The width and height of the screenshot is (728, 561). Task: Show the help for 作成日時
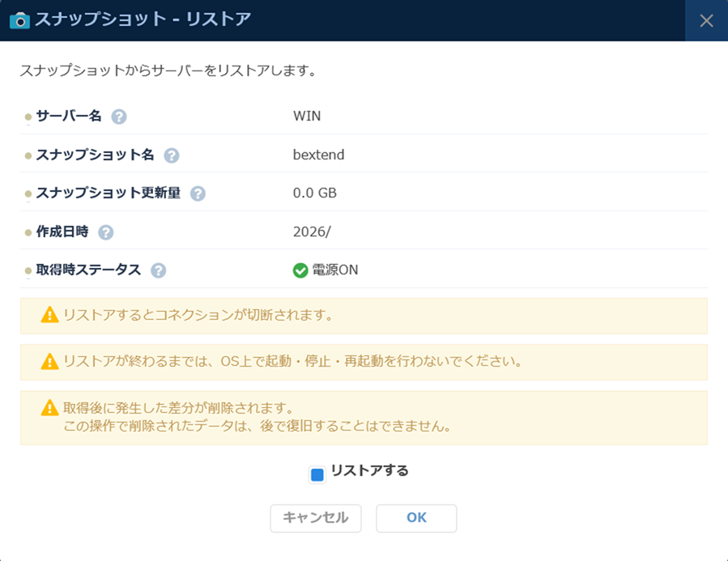106,232
